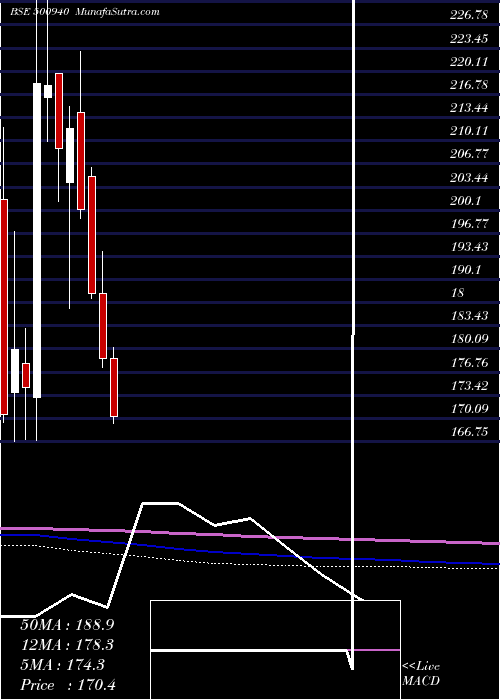Click the blue 12MA line
The image size is (500, 700).
pyautogui.click(x=250, y=553)
